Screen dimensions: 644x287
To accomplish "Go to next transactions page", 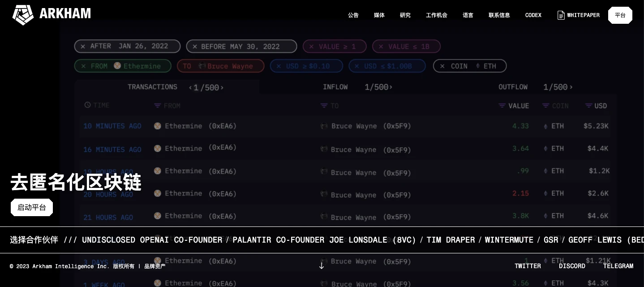I will (222, 88).
